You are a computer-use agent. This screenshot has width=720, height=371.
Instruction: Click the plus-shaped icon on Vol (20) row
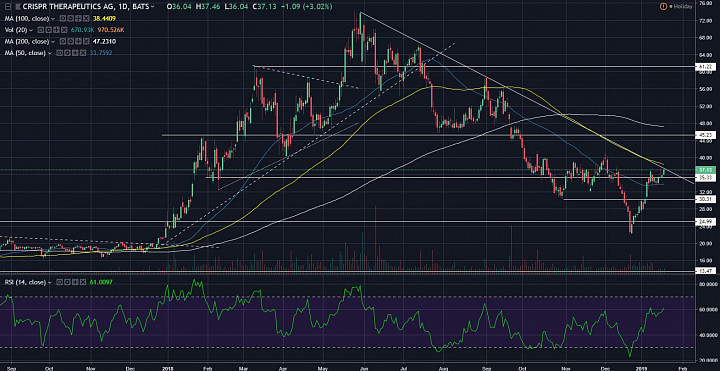pos(56,30)
